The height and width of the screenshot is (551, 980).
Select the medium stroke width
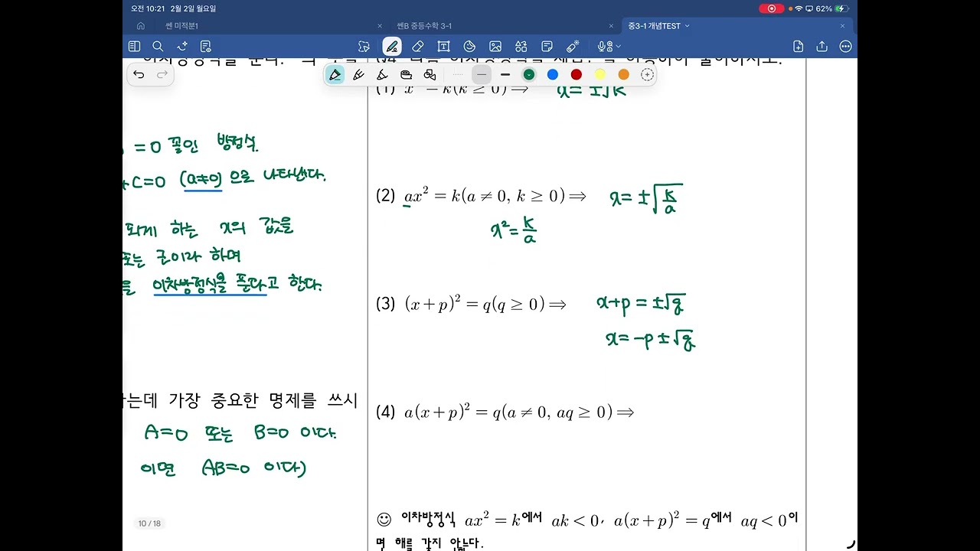point(481,74)
